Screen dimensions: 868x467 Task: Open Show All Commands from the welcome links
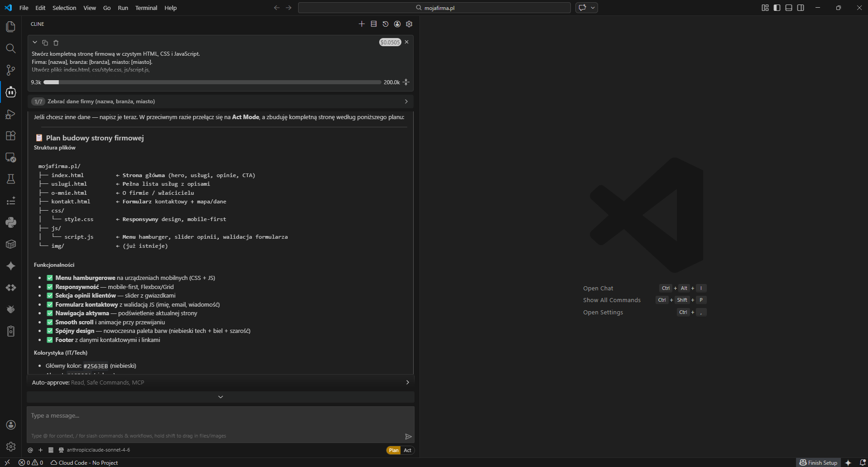[x=612, y=300]
